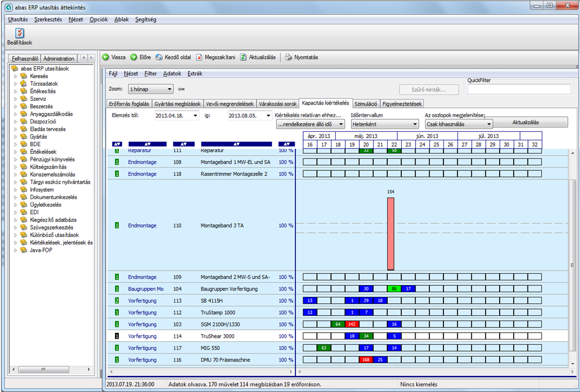
Task: Open the Csak kihasználás column display dropdown
Action: click(x=459, y=124)
